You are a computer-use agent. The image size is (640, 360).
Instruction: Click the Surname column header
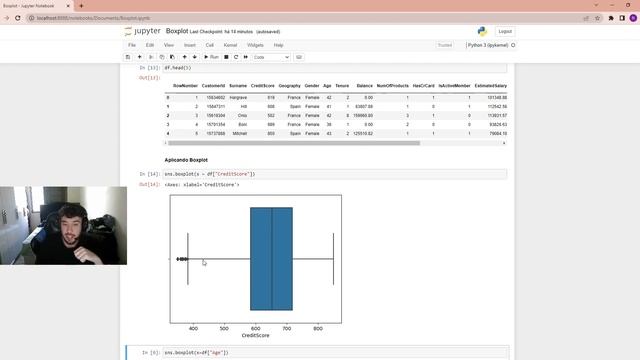point(238,86)
